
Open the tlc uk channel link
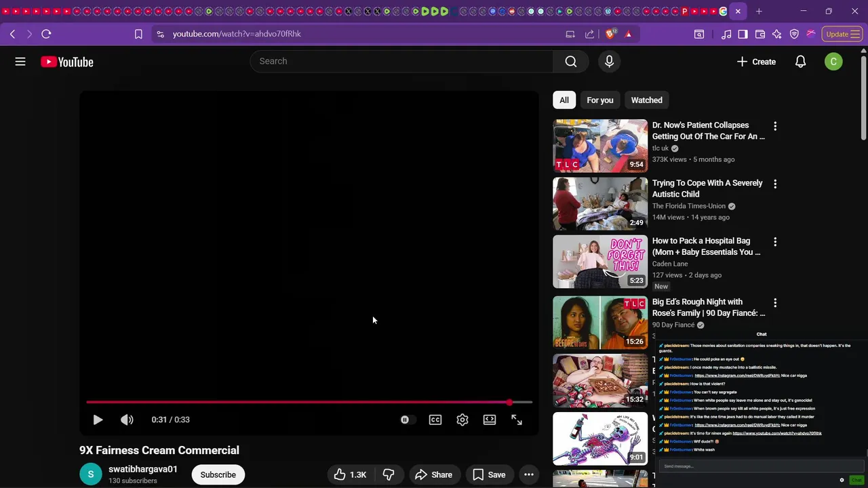point(660,148)
